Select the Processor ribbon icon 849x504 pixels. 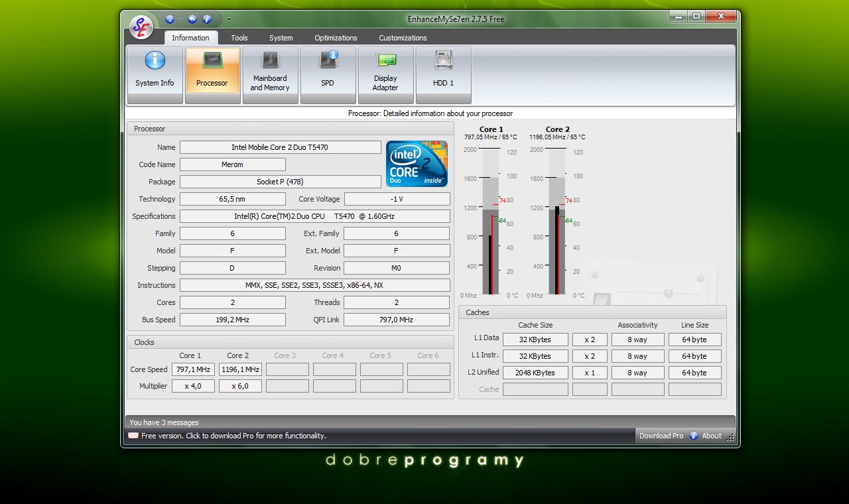click(212, 75)
